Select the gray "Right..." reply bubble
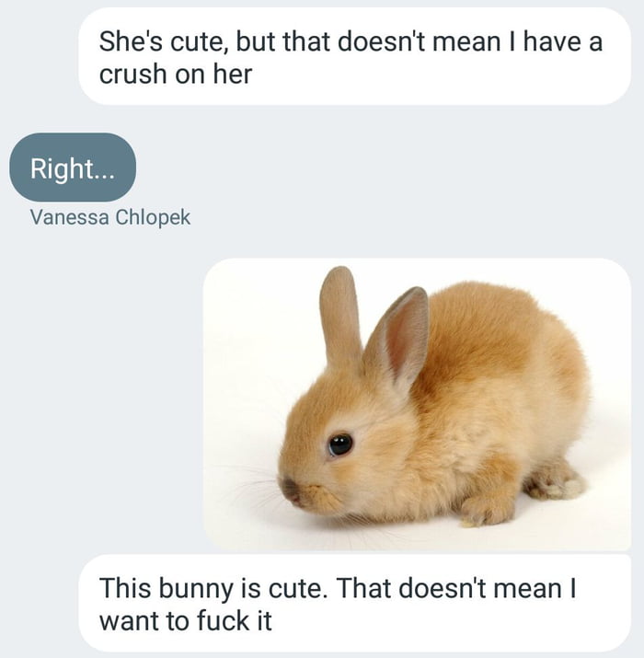The width and height of the screenshot is (644, 658). coord(73,167)
